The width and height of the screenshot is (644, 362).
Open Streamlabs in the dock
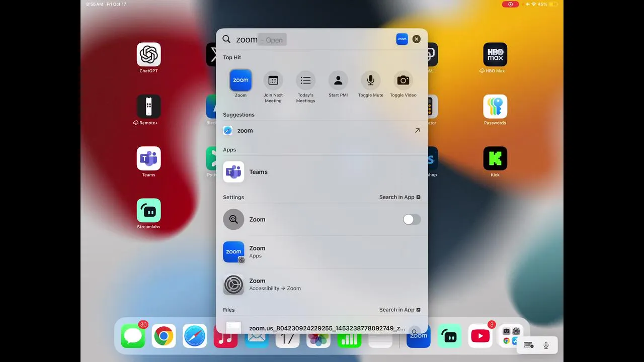click(449, 336)
